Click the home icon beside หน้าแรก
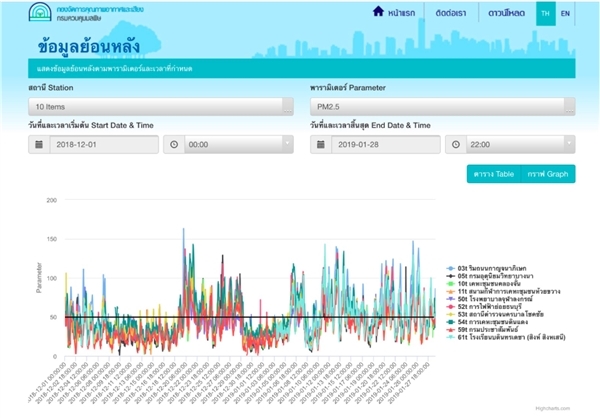This screenshot has height=418, width=600. click(x=378, y=13)
